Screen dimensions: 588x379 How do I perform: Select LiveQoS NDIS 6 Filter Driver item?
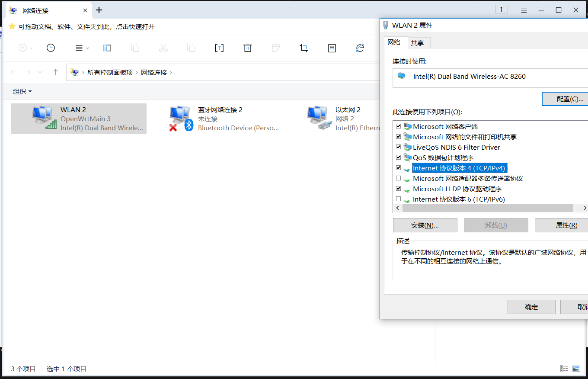pyautogui.click(x=456, y=147)
